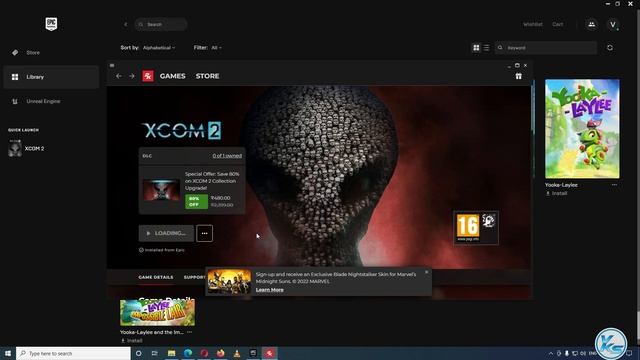
Task: Open the STORE tab in 2K launcher
Action: (x=207, y=76)
